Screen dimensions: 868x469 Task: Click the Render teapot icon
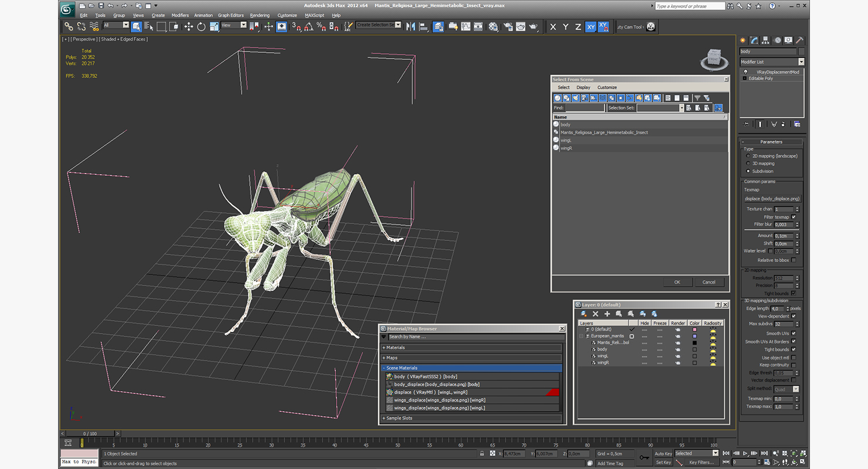pyautogui.click(x=533, y=26)
